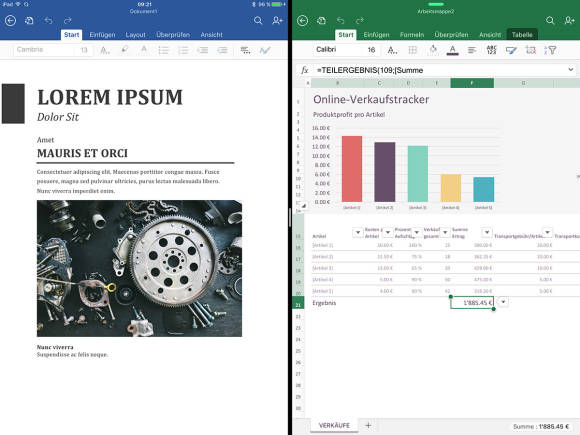Choose the Excel fill color bucket
Viewport: 580px width, 435px height.
coord(433,50)
